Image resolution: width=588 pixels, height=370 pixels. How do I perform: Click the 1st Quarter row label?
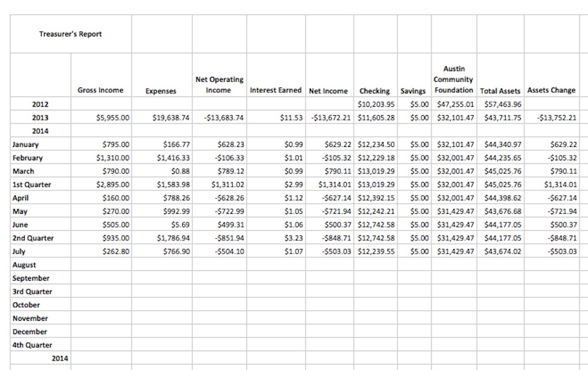coord(32,184)
